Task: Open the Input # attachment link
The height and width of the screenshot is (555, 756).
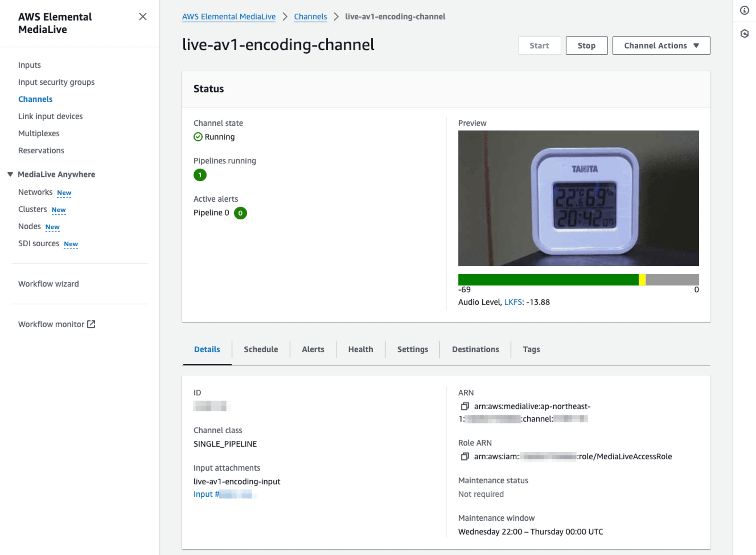Action: point(225,494)
